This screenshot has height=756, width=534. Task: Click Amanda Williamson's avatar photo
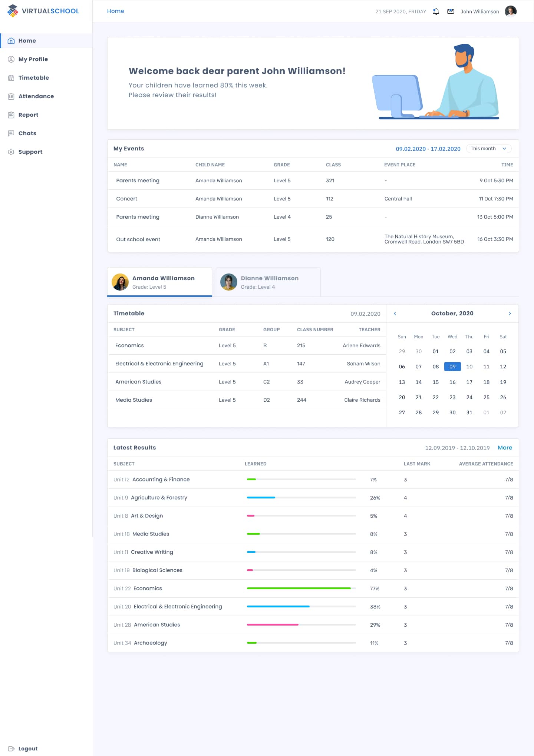[120, 282]
